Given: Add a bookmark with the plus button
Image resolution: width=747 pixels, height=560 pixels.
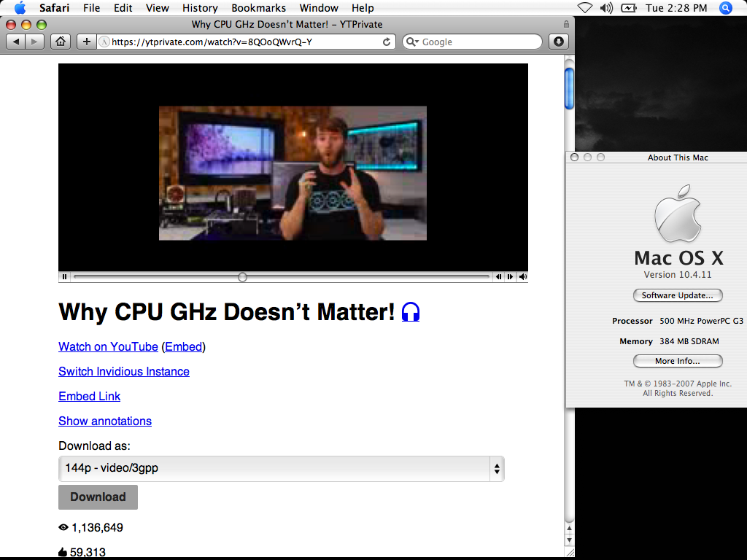Looking at the screenshot, I should [x=86, y=42].
